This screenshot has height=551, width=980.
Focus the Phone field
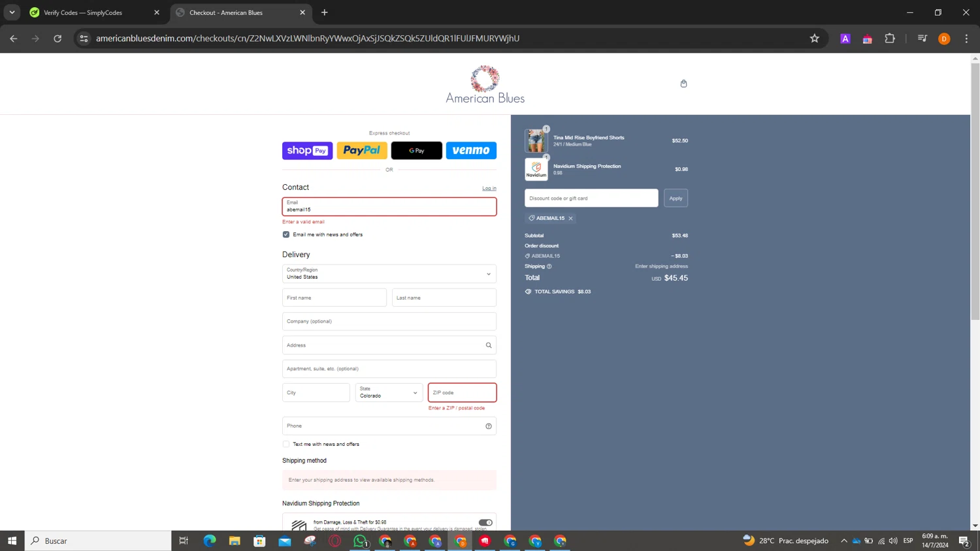[389, 426]
